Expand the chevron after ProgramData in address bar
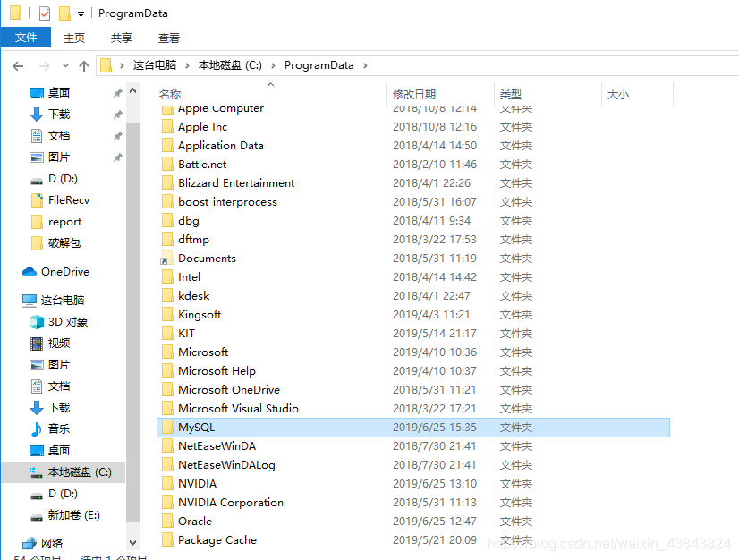The height and width of the screenshot is (560, 739). [365, 65]
